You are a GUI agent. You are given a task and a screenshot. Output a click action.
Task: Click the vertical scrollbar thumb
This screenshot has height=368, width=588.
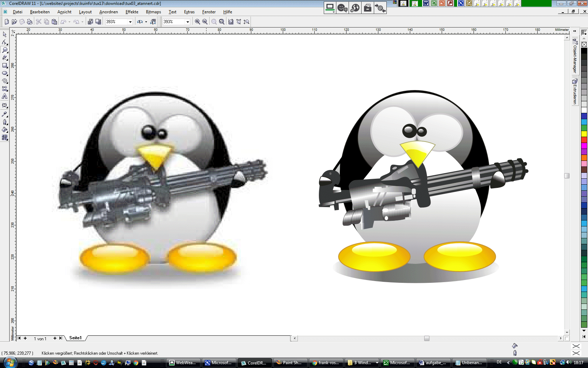(567, 176)
